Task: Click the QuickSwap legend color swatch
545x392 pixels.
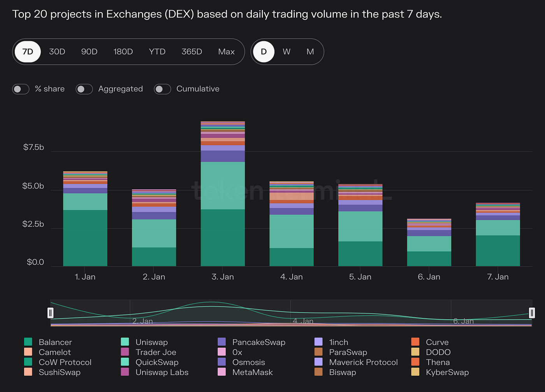Action: tap(125, 362)
